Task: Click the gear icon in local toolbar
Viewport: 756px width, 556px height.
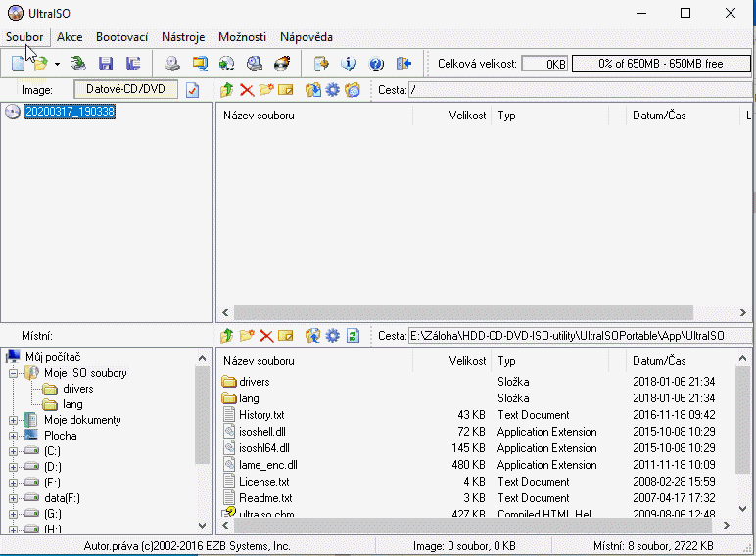Action: (x=333, y=336)
